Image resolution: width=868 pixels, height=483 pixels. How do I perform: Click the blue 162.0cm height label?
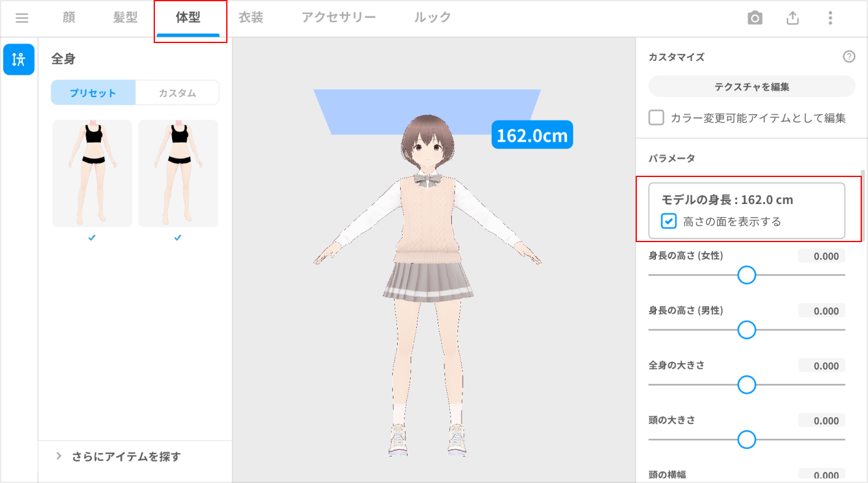tap(532, 135)
